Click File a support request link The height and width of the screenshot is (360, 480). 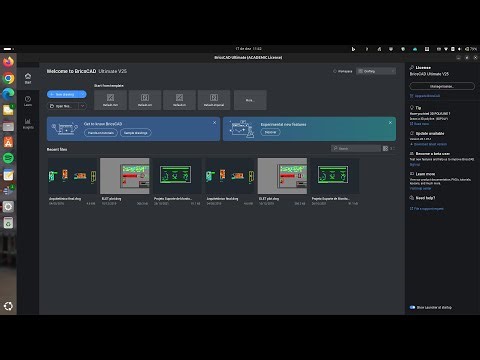pyautogui.click(x=427, y=209)
